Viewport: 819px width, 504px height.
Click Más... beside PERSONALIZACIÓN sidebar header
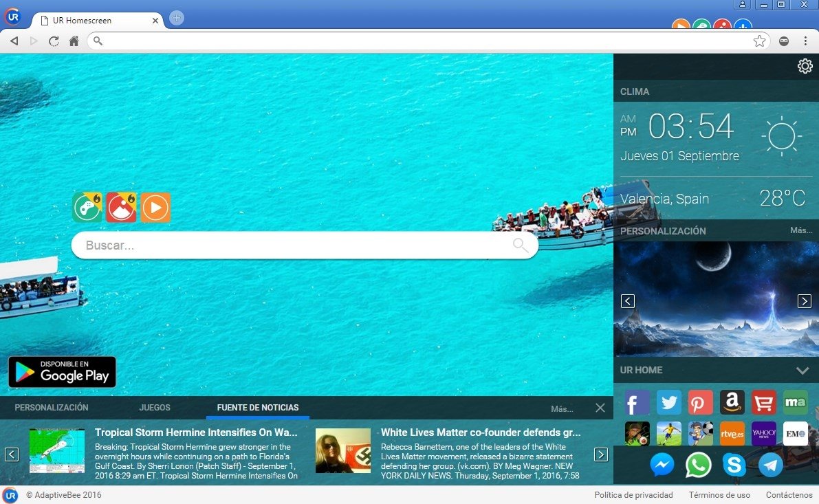click(801, 230)
